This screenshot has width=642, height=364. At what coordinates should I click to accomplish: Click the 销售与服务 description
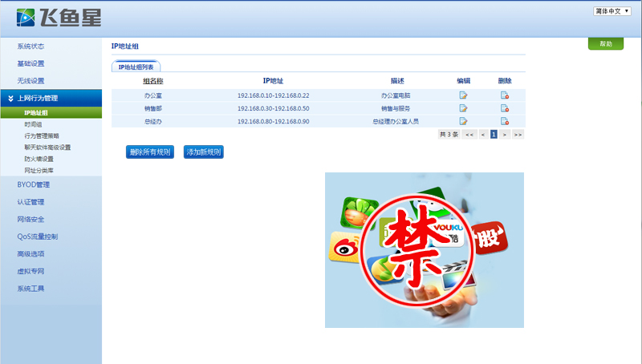[396, 108]
